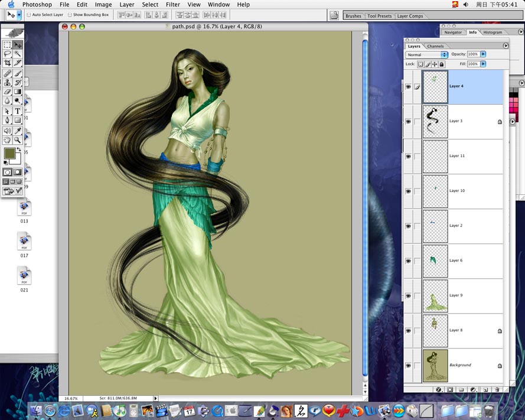Select the Hand tool
This screenshot has width=525, height=420.
click(7, 140)
